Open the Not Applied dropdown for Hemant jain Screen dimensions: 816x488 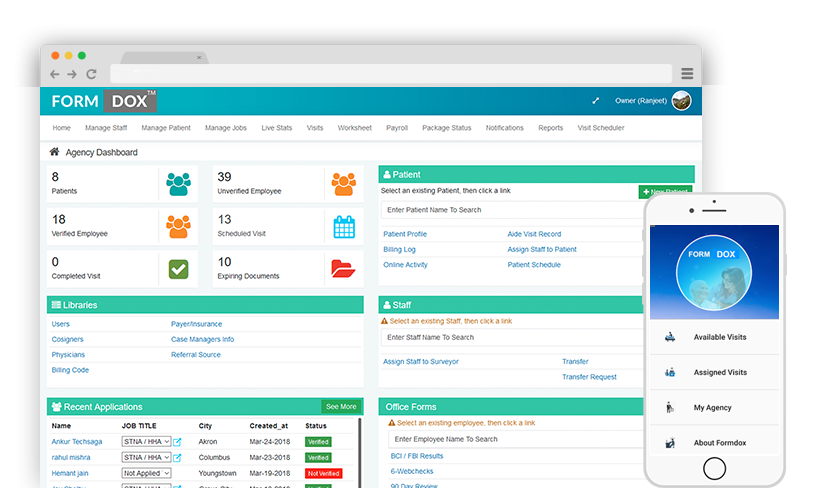click(x=146, y=473)
